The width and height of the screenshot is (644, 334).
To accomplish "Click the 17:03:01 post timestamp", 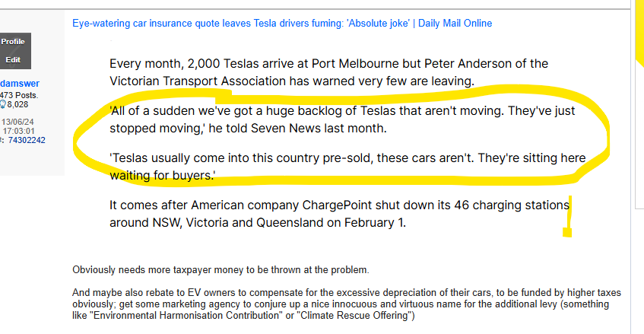I will click(19, 131).
